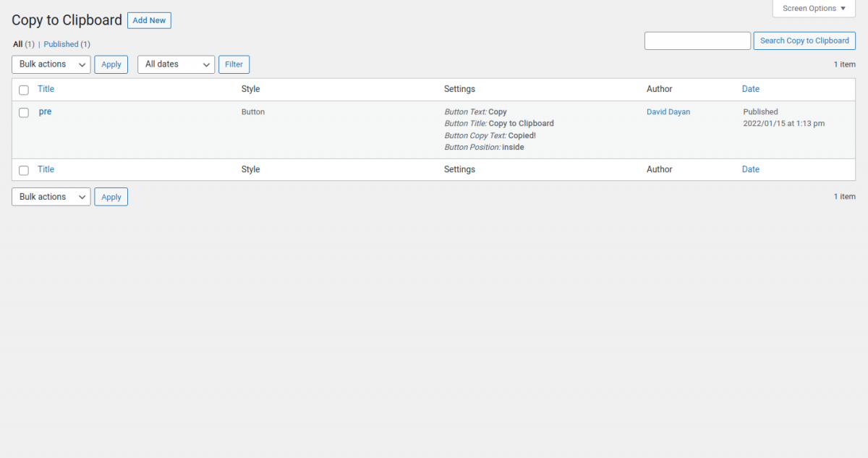This screenshot has height=458, width=868.
Task: Open the pre item for editing
Action: [45, 111]
